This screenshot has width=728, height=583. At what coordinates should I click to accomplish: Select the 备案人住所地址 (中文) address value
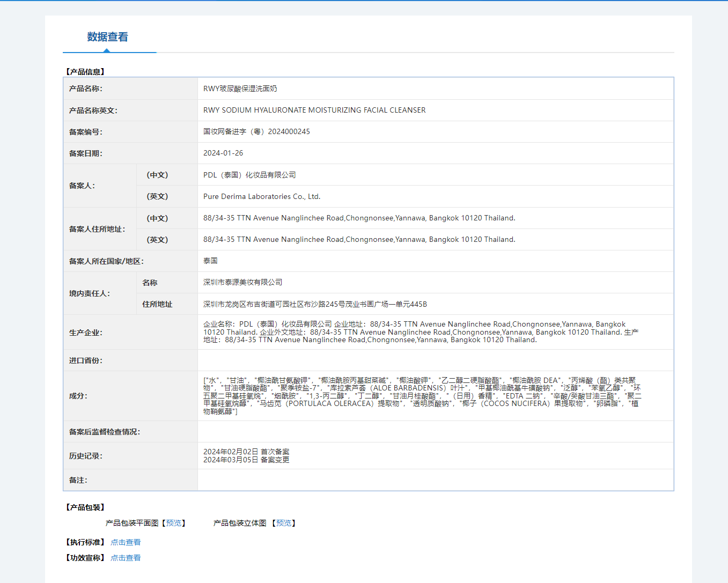359,218
